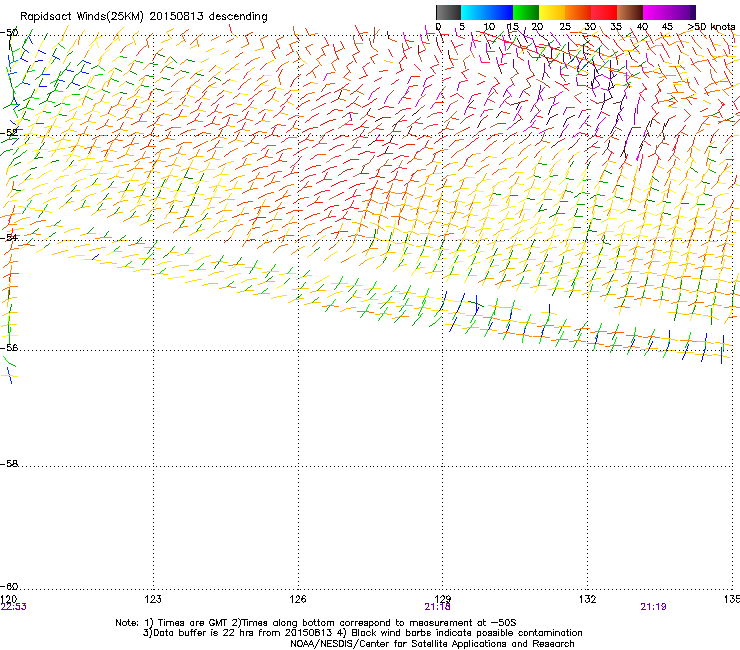Image resolution: width=740 pixels, height=650 pixels.
Task: Choose the magenta-purple 40-50 knots legend segment
Action: click(669, 12)
